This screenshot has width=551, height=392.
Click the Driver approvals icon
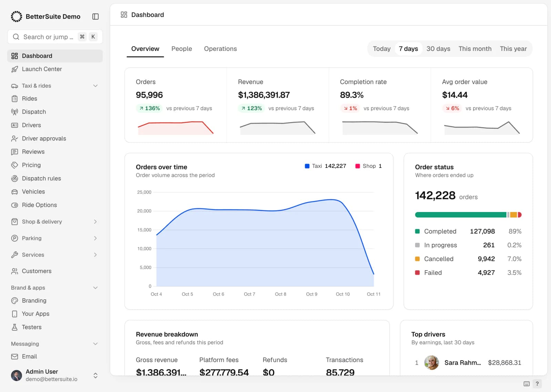[x=14, y=139]
